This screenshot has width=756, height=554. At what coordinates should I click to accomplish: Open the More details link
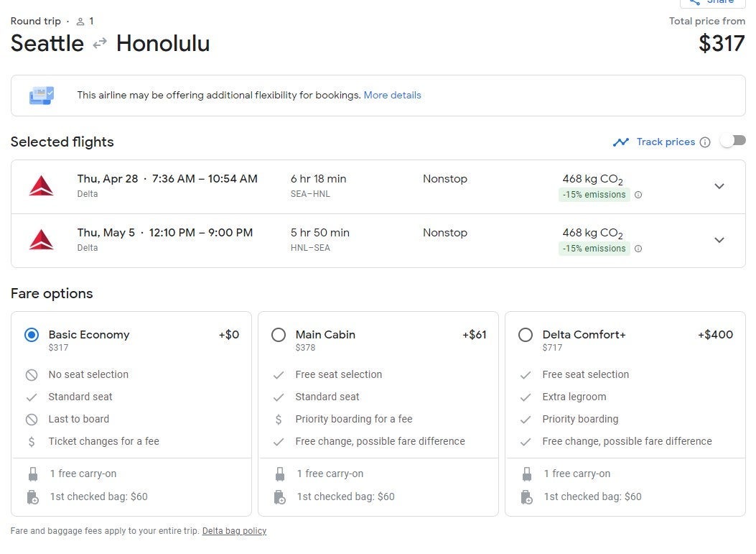pyautogui.click(x=392, y=95)
